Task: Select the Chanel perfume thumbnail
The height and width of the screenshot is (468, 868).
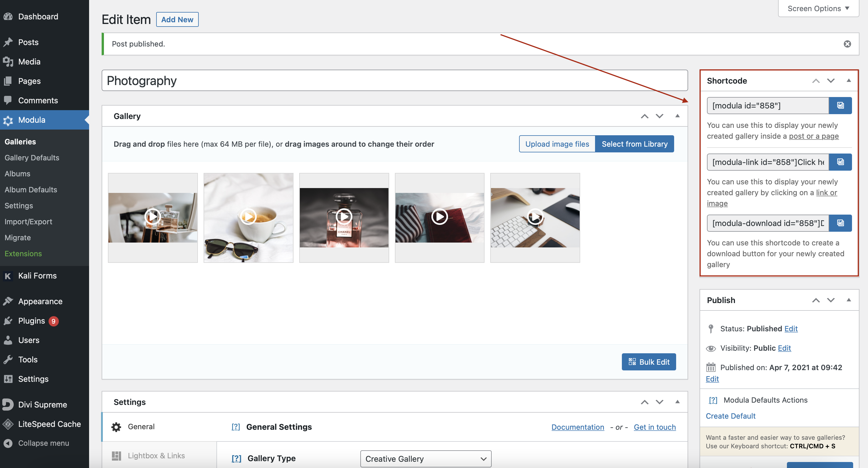Action: point(344,218)
